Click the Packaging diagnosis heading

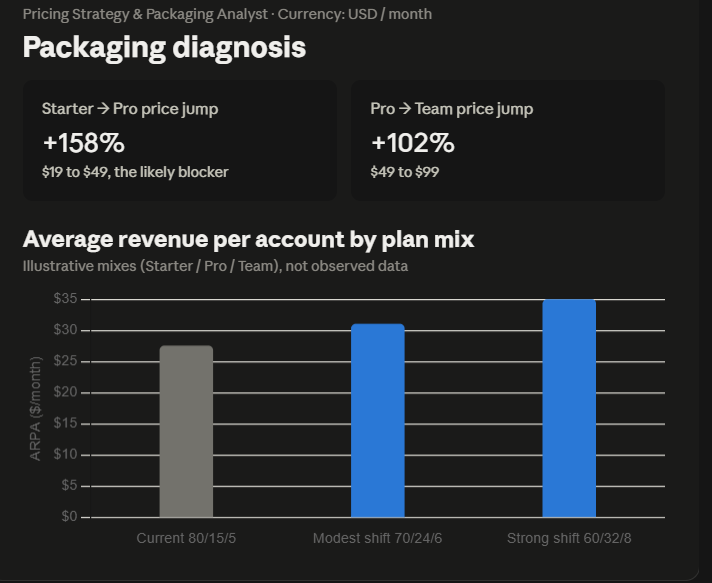[x=164, y=47]
